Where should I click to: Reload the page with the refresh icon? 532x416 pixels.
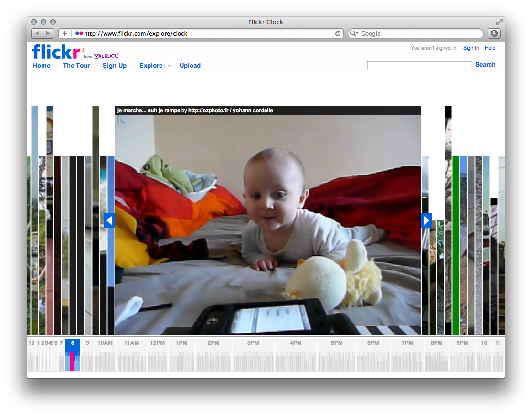[338, 33]
